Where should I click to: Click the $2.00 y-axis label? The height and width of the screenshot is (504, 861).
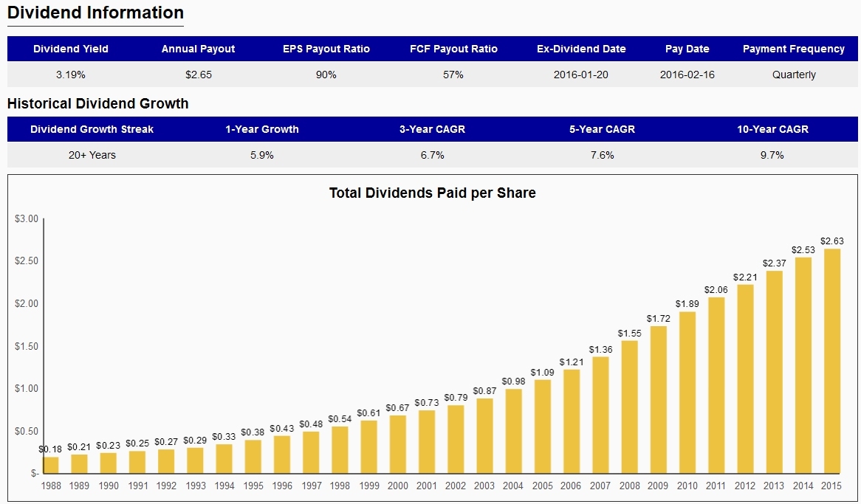tap(27, 303)
